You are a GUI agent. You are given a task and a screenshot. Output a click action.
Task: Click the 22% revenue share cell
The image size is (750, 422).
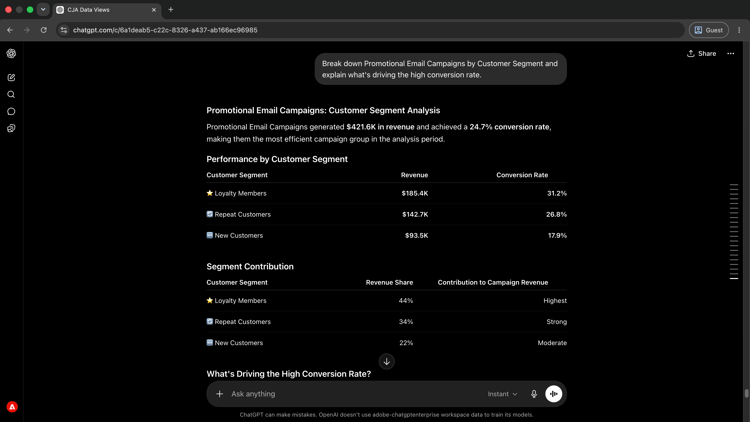[x=406, y=343]
